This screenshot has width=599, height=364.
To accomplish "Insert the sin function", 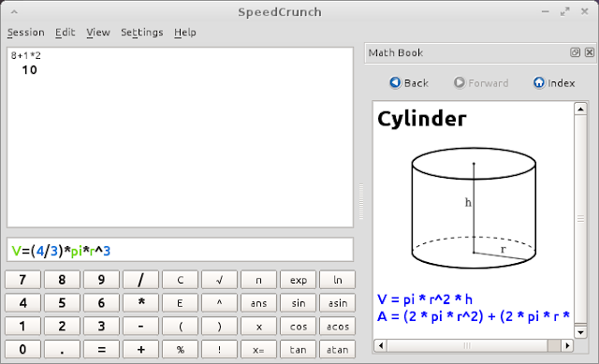I will coord(298,303).
